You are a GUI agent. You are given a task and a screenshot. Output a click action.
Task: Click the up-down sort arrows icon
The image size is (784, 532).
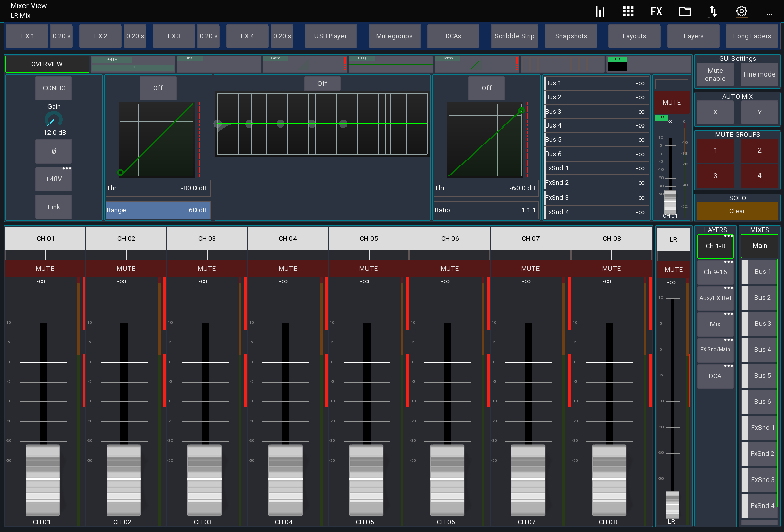click(x=713, y=11)
